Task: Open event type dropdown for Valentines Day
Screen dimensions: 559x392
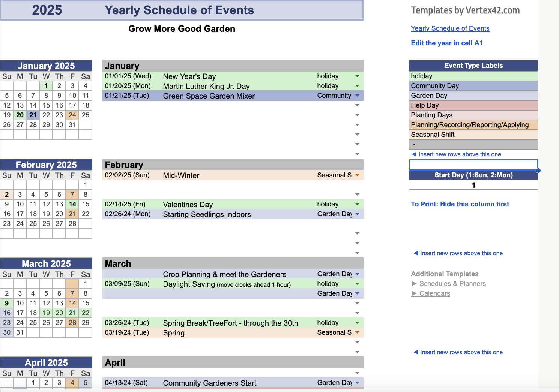Action: [357, 204]
